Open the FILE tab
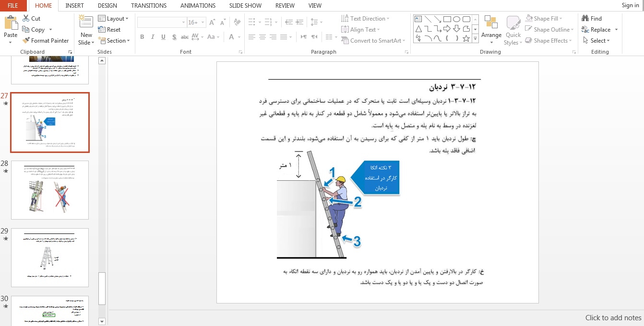644x326 pixels. [13, 6]
